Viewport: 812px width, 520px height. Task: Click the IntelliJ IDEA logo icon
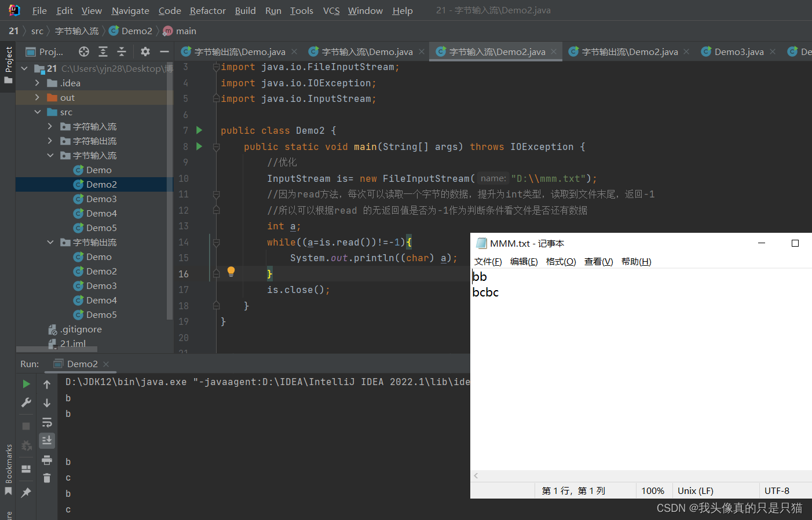pyautogui.click(x=14, y=10)
